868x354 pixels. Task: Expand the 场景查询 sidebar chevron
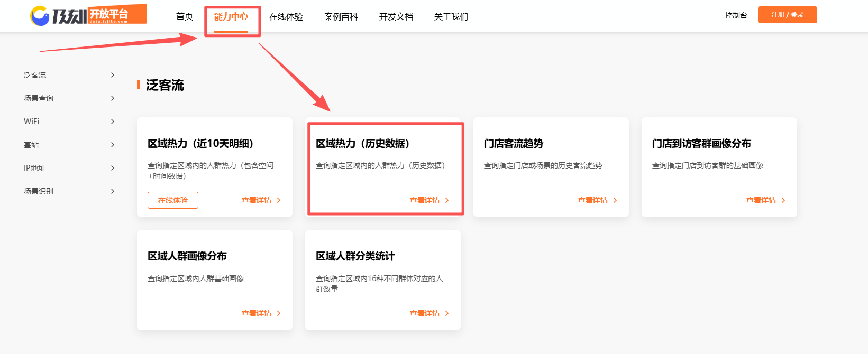pos(113,98)
